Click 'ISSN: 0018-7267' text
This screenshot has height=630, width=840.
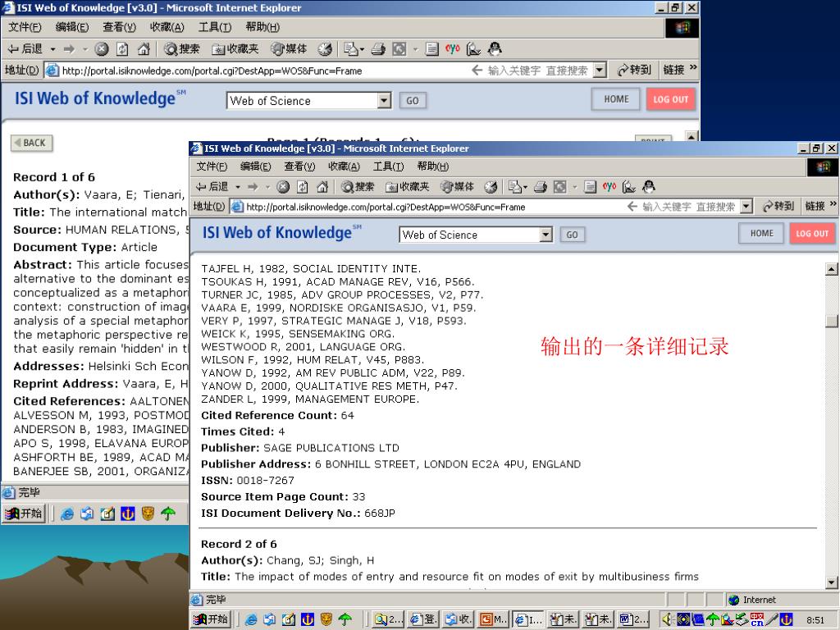tap(248, 481)
